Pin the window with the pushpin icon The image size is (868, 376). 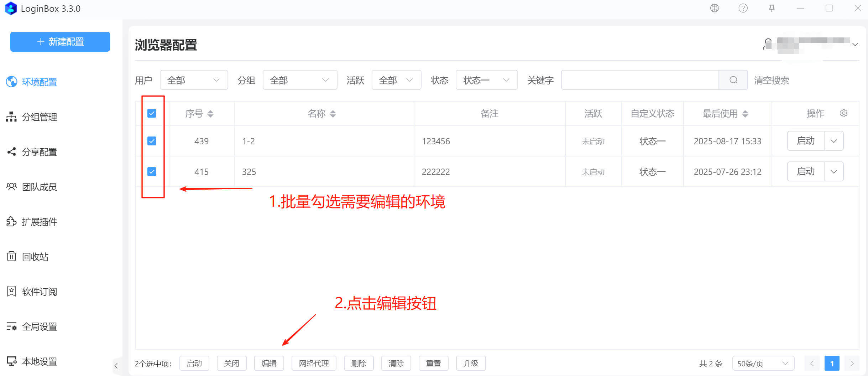click(772, 8)
